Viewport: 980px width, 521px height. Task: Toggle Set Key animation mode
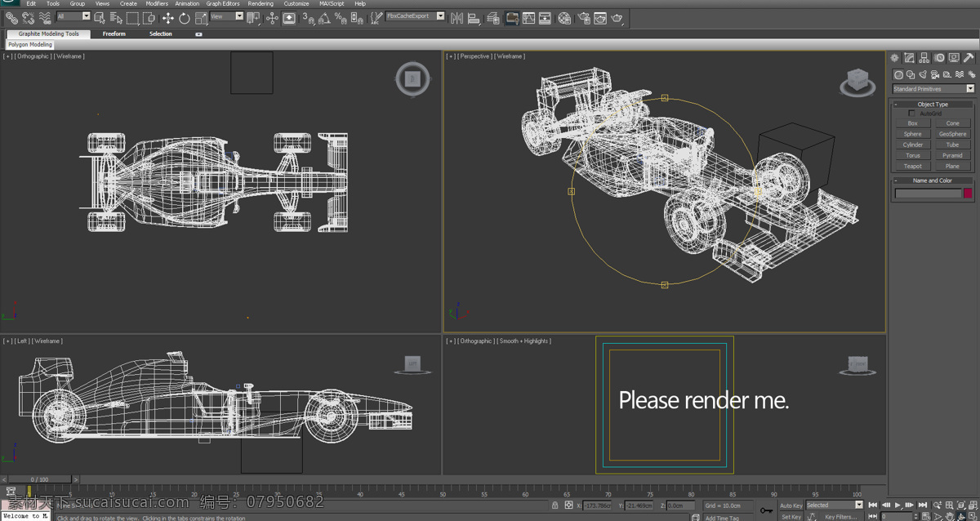tap(791, 516)
